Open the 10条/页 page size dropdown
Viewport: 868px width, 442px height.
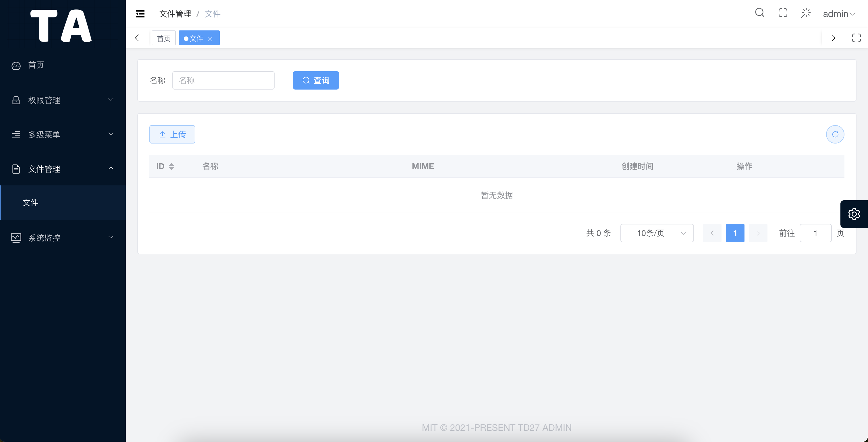(x=657, y=233)
